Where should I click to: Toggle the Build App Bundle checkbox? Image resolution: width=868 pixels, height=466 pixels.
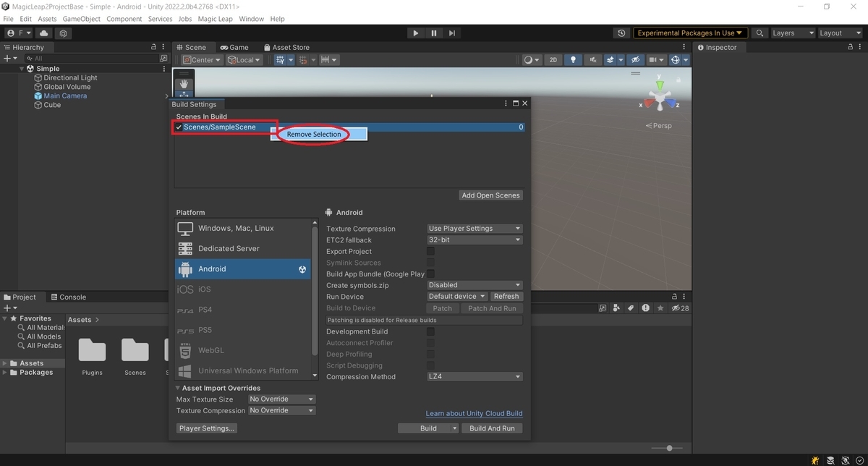tap(431, 274)
